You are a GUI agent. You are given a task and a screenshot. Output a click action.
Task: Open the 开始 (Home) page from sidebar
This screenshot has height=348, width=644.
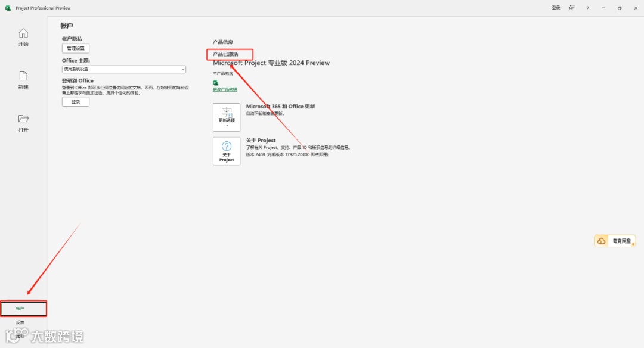tap(23, 38)
